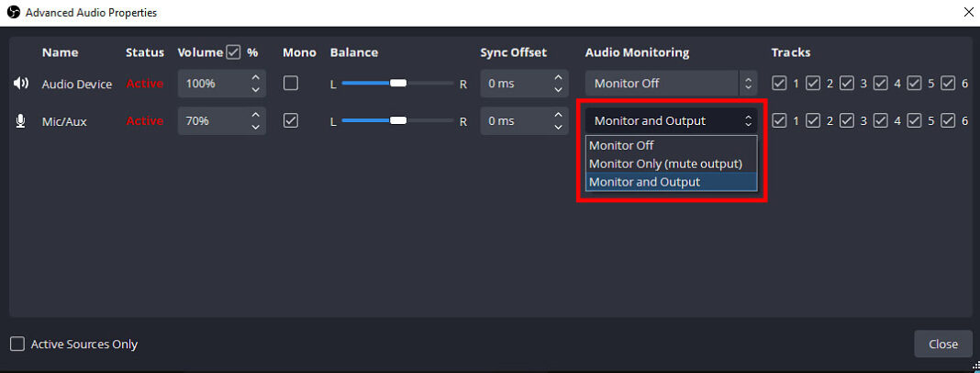Uncheck track 5 for Audio Device
This screenshot has height=373, width=980.
[x=914, y=84]
